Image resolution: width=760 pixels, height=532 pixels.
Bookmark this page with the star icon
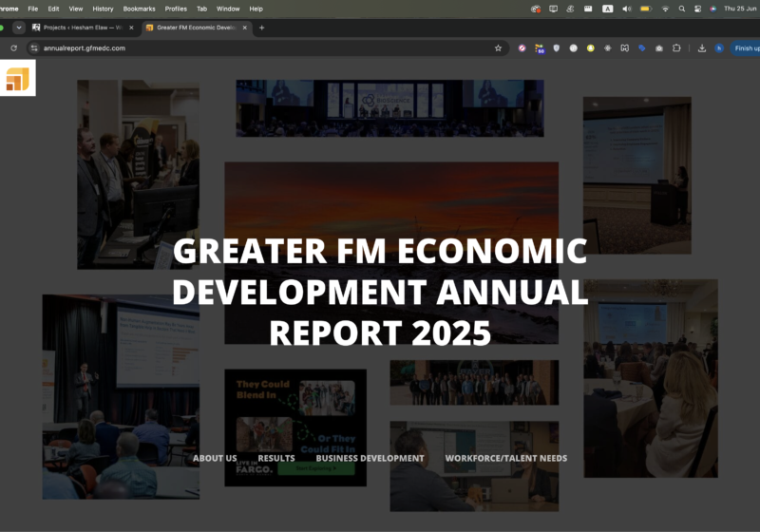[x=498, y=47]
